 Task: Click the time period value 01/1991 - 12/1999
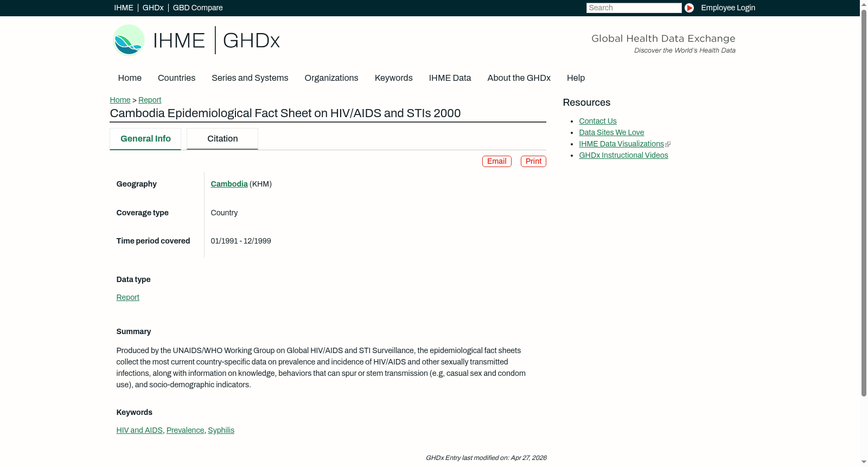(x=241, y=241)
